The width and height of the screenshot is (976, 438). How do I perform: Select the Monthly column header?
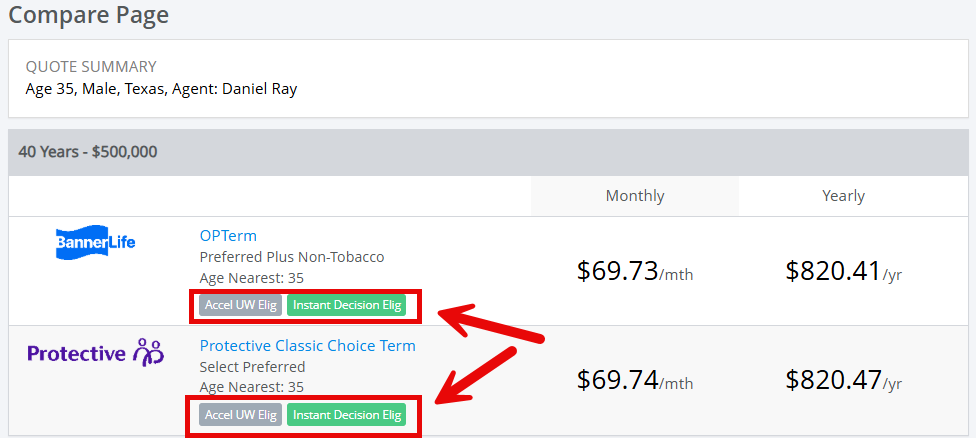(x=635, y=196)
